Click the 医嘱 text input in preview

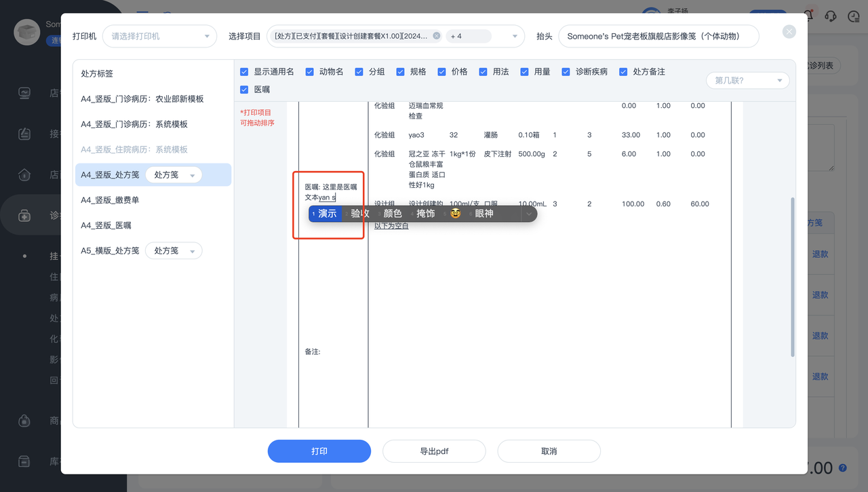(331, 192)
